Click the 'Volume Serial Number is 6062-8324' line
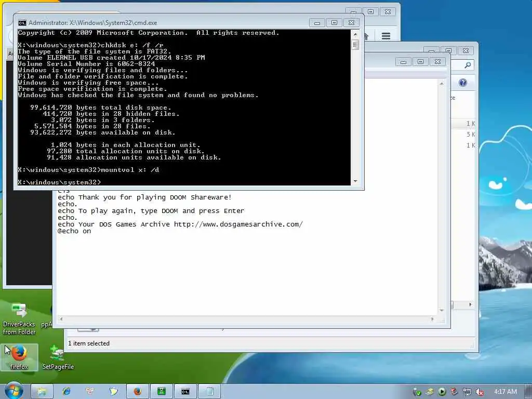 pos(87,64)
